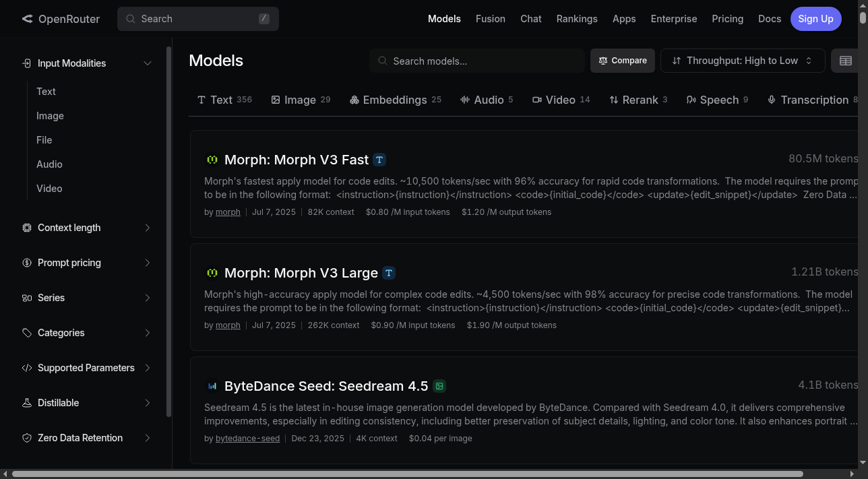Open the Rankings nav item
This screenshot has width=868, height=479.
[577, 19]
